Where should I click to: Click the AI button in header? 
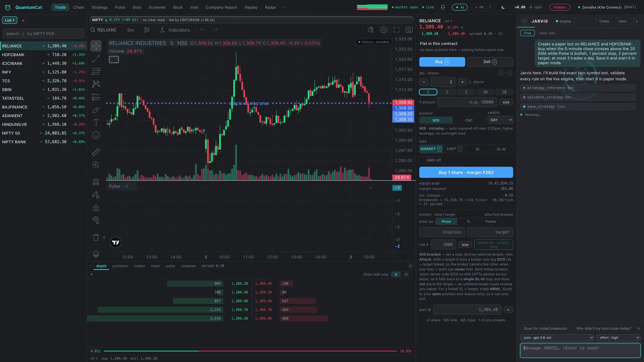click(x=459, y=7)
